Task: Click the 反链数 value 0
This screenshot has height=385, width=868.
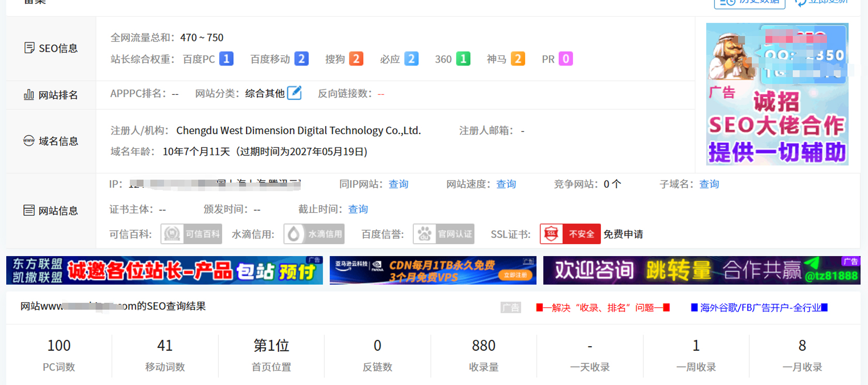Action: [x=377, y=346]
